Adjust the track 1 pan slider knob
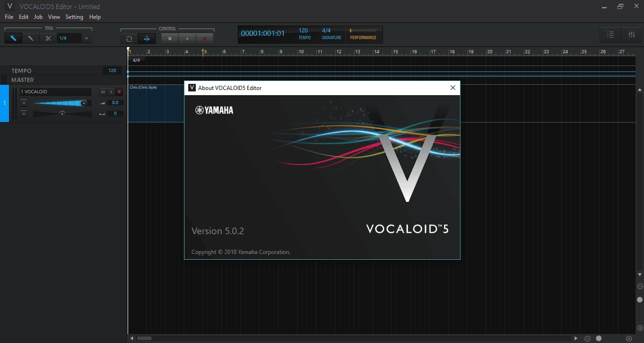This screenshot has height=343, width=644. (x=62, y=114)
